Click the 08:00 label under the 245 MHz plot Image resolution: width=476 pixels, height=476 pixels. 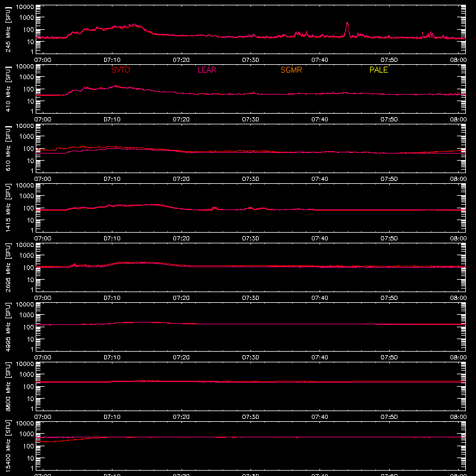[458, 60]
